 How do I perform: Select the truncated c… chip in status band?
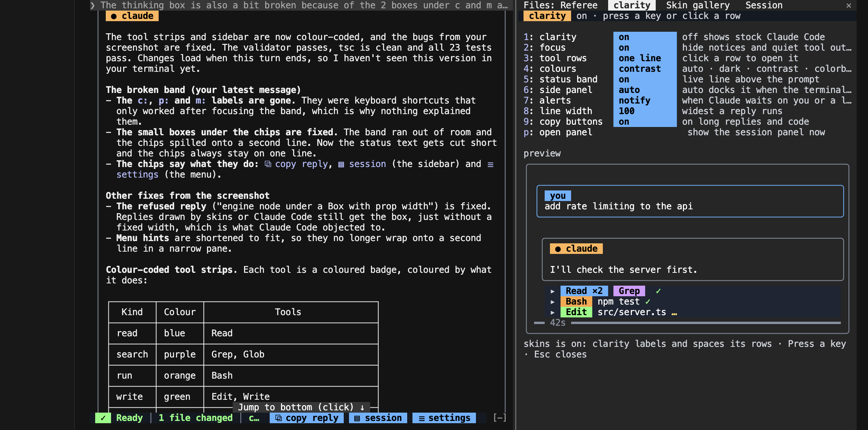tap(254, 418)
